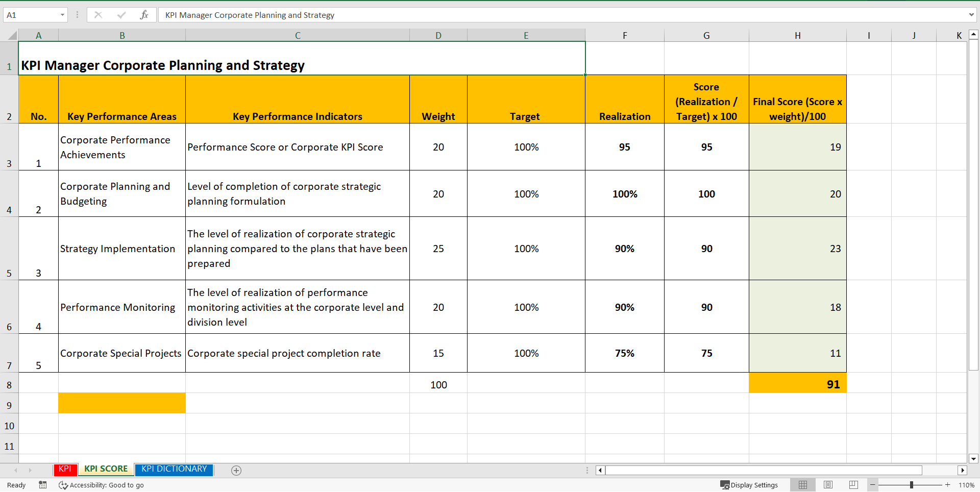
Task: Click vertical scrollbar up arrow
Action: coord(973,35)
